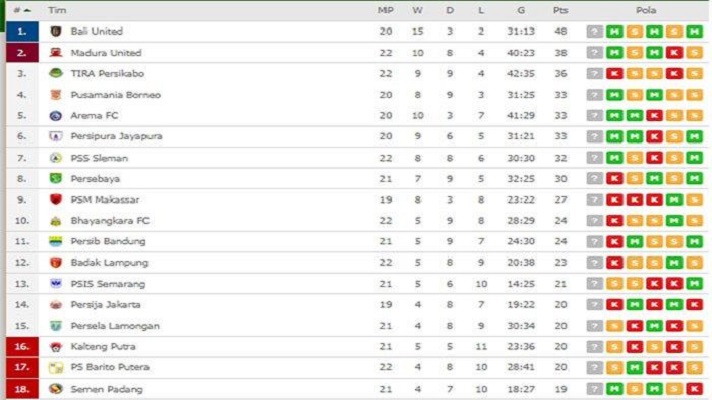Click the Tim column header

tap(57, 9)
